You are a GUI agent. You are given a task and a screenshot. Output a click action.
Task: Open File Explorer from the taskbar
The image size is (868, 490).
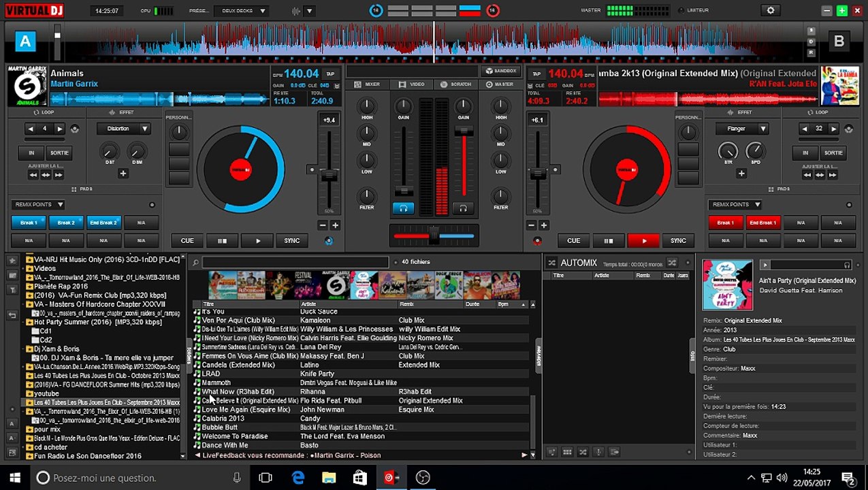click(x=329, y=478)
